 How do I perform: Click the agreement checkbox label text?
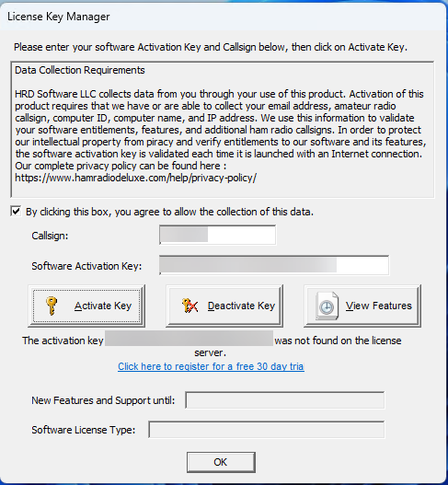point(169,212)
